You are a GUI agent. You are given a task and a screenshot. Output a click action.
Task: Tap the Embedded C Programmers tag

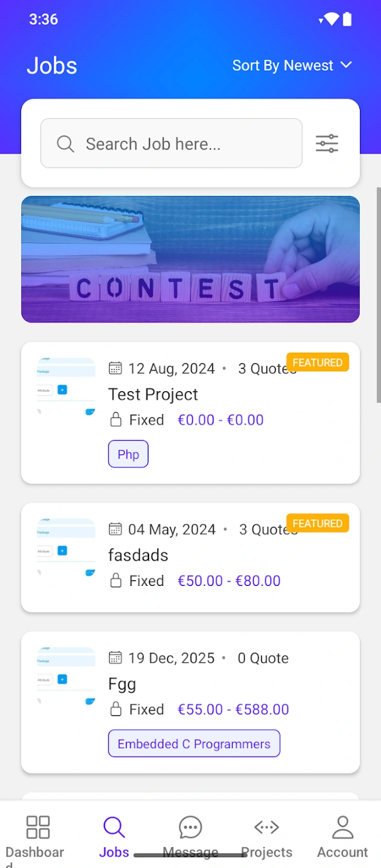tap(194, 744)
